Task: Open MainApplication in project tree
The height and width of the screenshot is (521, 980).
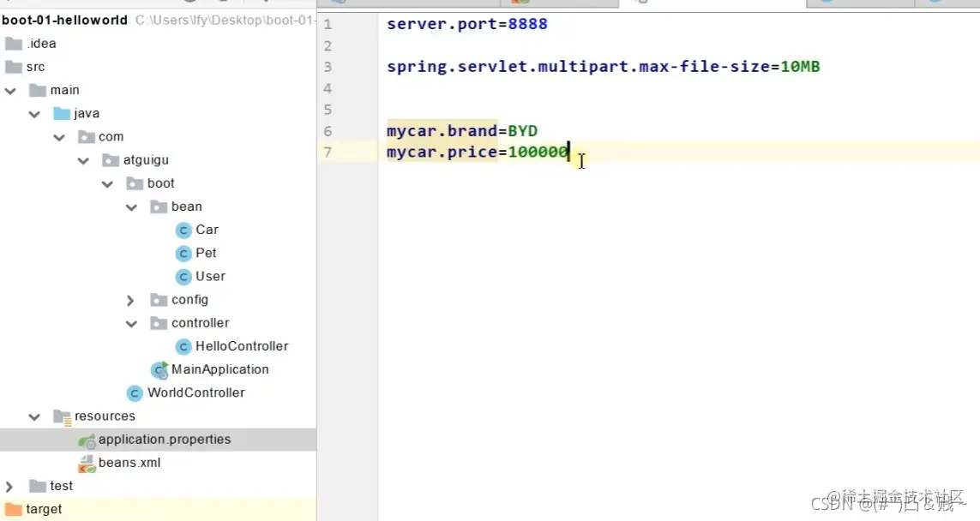Action: (x=220, y=369)
